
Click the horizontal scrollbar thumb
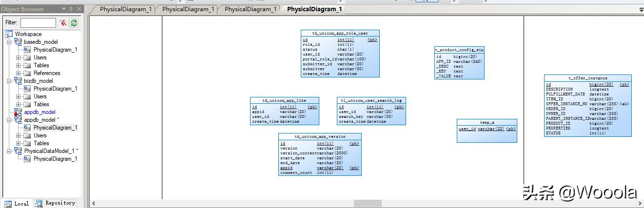[x=368, y=203]
